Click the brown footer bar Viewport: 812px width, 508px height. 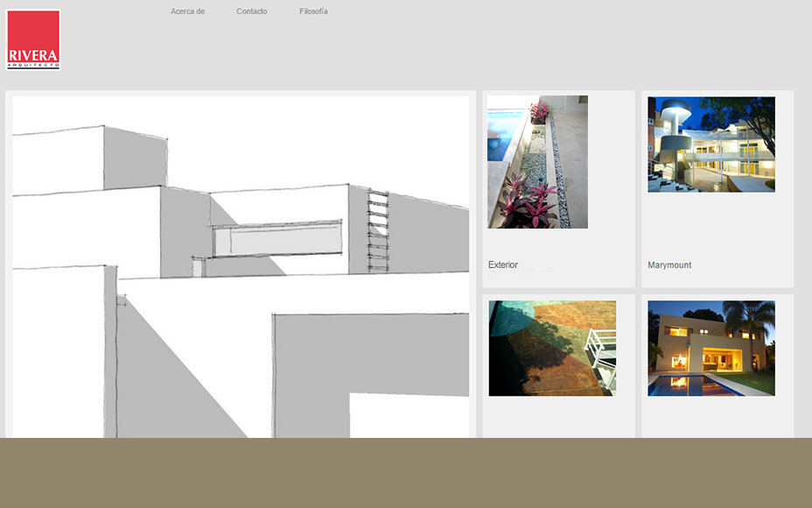pos(406,473)
